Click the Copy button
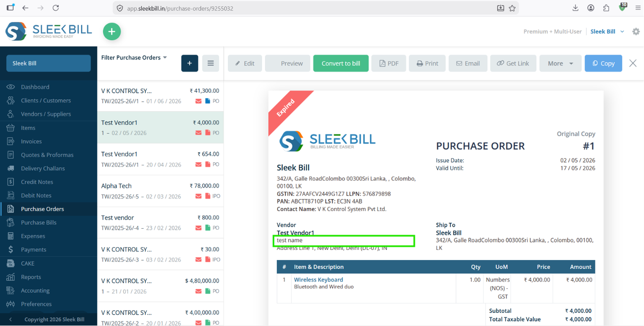 (x=603, y=63)
